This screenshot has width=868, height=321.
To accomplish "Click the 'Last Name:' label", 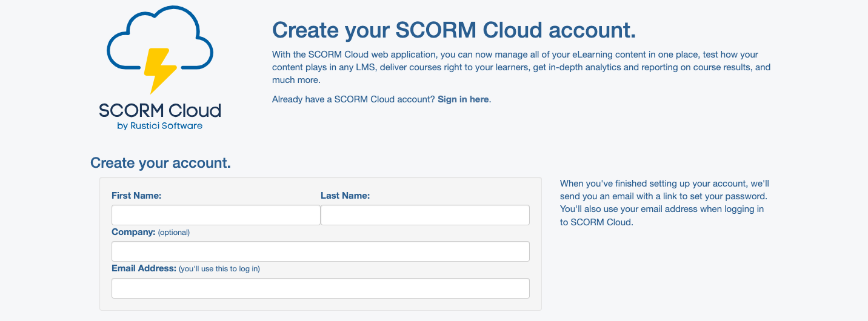I will click(x=346, y=196).
